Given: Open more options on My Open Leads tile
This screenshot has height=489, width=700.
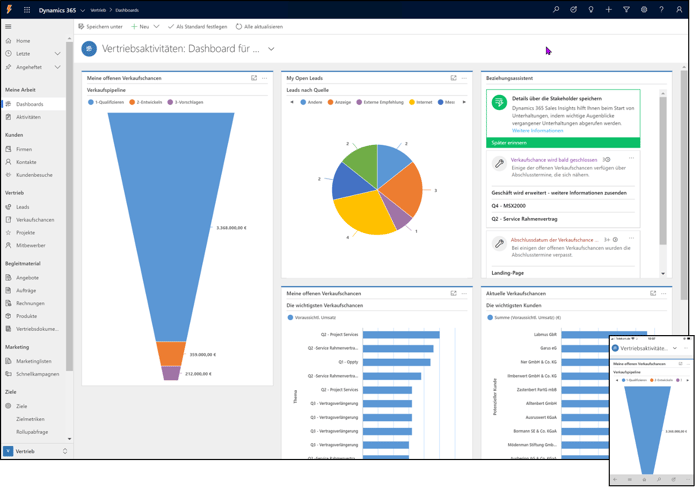Looking at the screenshot, I should point(464,78).
